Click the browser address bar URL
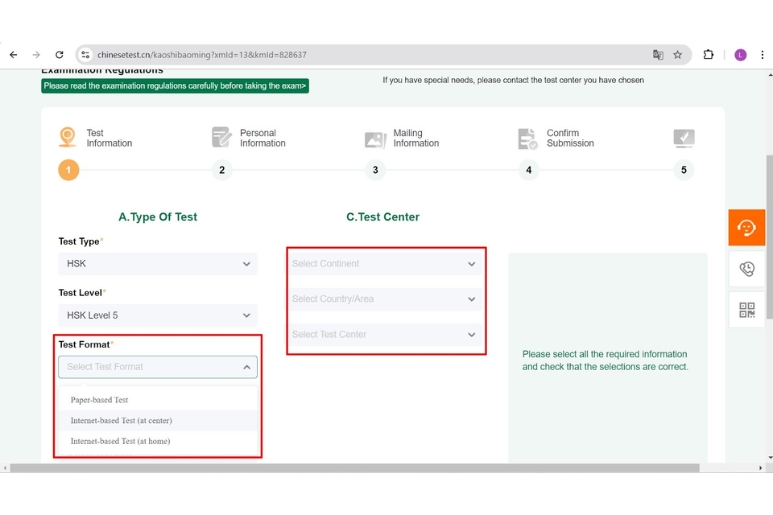Screen dimensions: 773x515 tap(202, 55)
